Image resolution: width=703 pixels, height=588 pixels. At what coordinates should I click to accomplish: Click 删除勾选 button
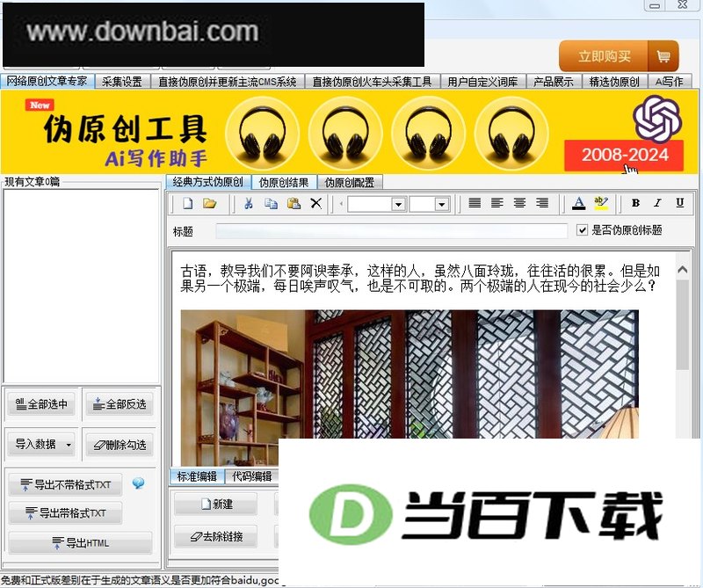pyautogui.click(x=120, y=445)
